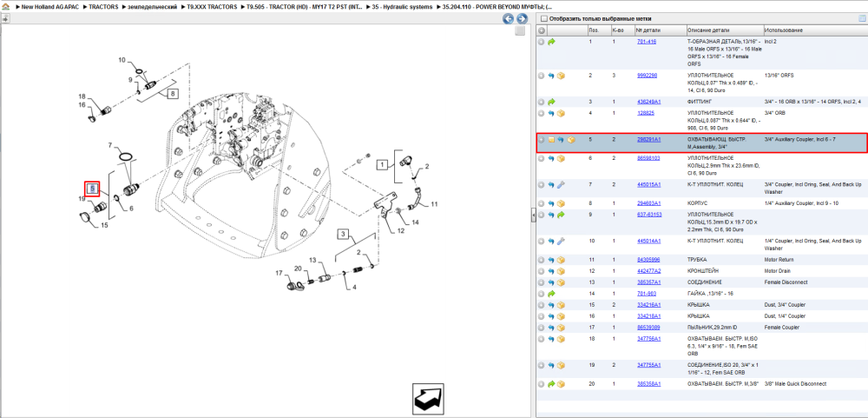Click the package icon in row 334216A1
This screenshot has height=418, width=868.
tap(561, 305)
